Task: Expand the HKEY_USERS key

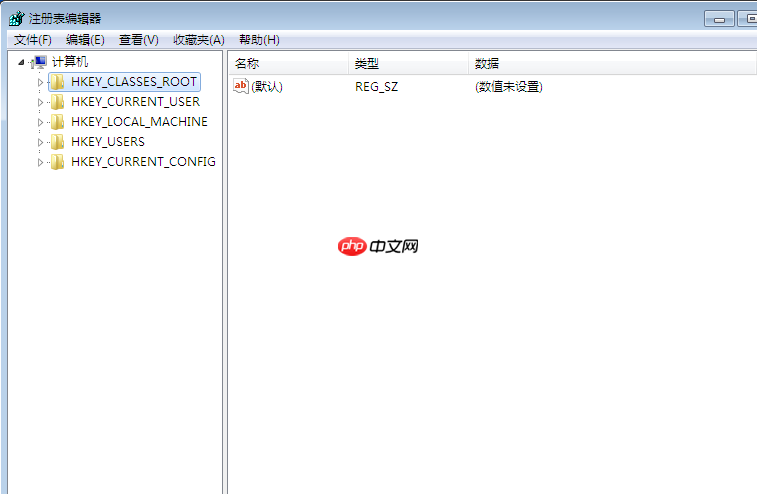Action: pos(41,142)
